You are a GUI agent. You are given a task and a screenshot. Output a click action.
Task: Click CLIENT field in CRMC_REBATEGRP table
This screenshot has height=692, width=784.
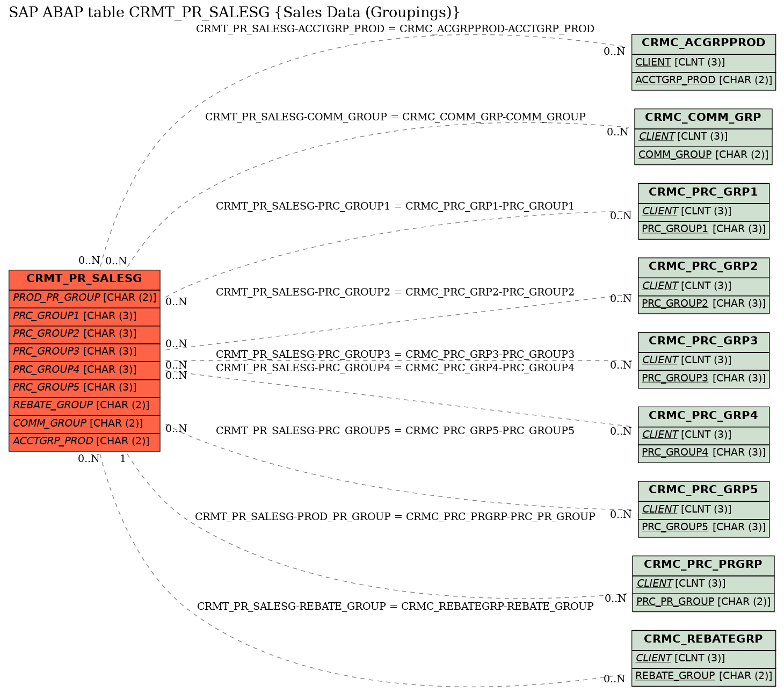coord(703,659)
